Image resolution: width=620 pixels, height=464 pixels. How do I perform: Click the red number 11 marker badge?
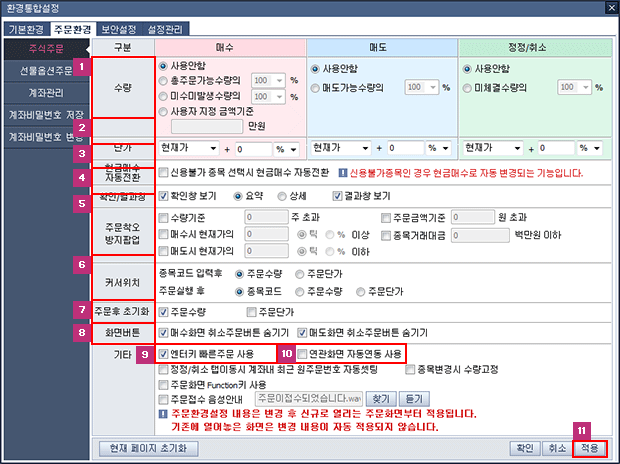(581, 431)
